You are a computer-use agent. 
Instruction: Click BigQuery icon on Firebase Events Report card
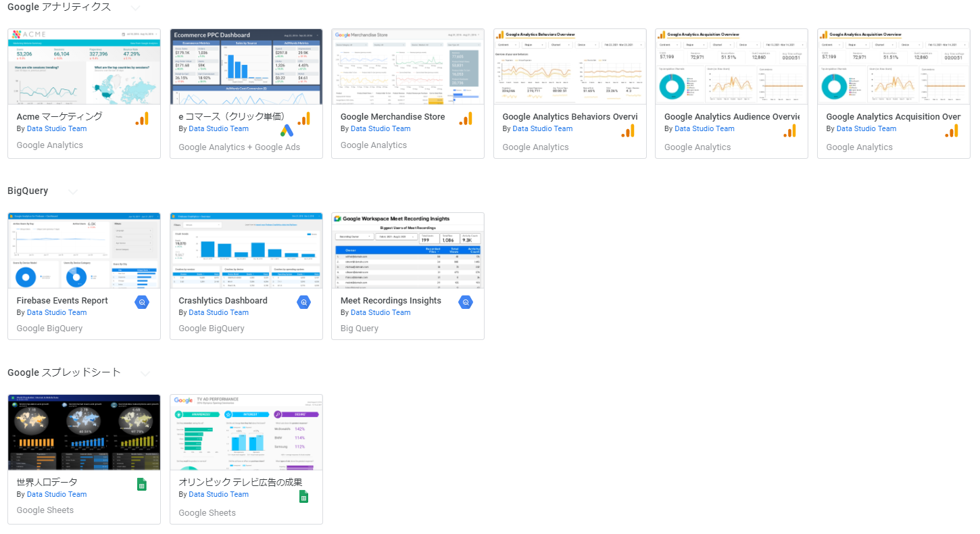[x=142, y=302]
